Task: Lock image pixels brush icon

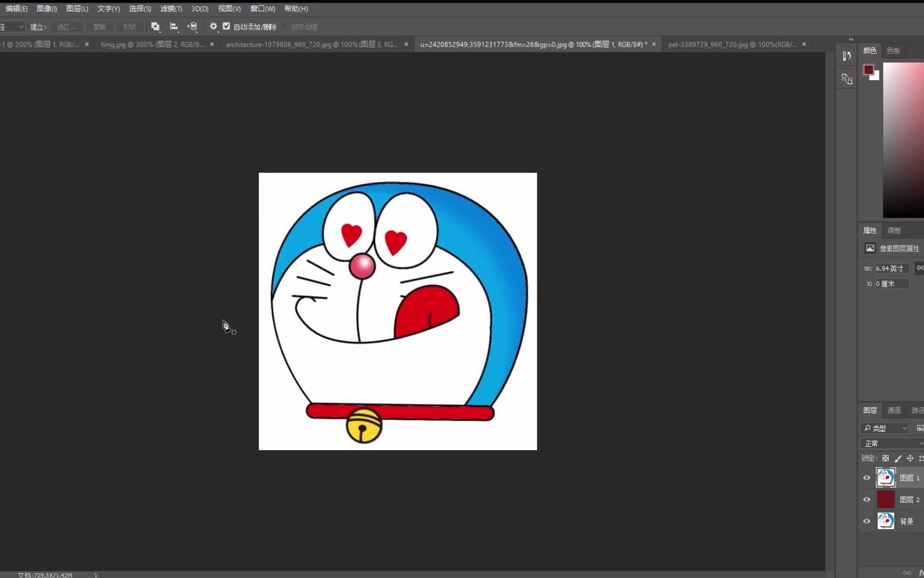Action: pyautogui.click(x=898, y=458)
